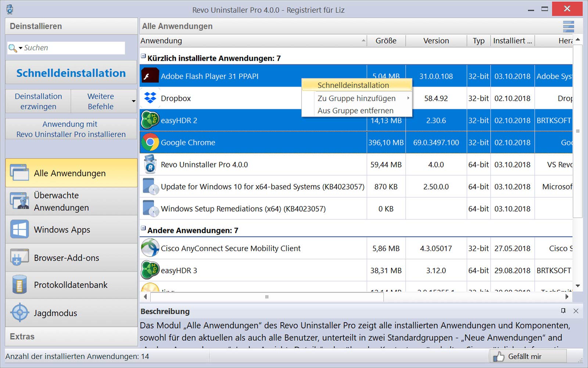This screenshot has height=368, width=588.
Task: Open Alle Anwendungen sidebar item label
Action: [70, 173]
